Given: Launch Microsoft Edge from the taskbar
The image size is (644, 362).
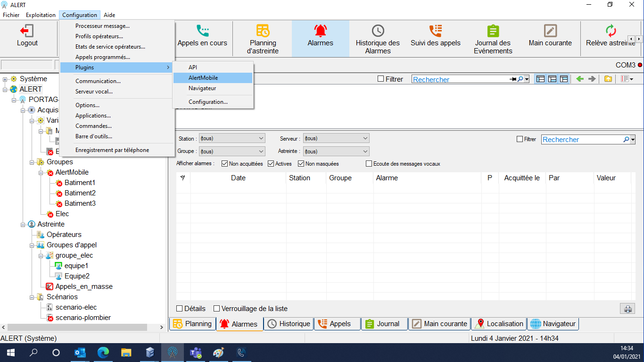Looking at the screenshot, I should (x=103, y=353).
